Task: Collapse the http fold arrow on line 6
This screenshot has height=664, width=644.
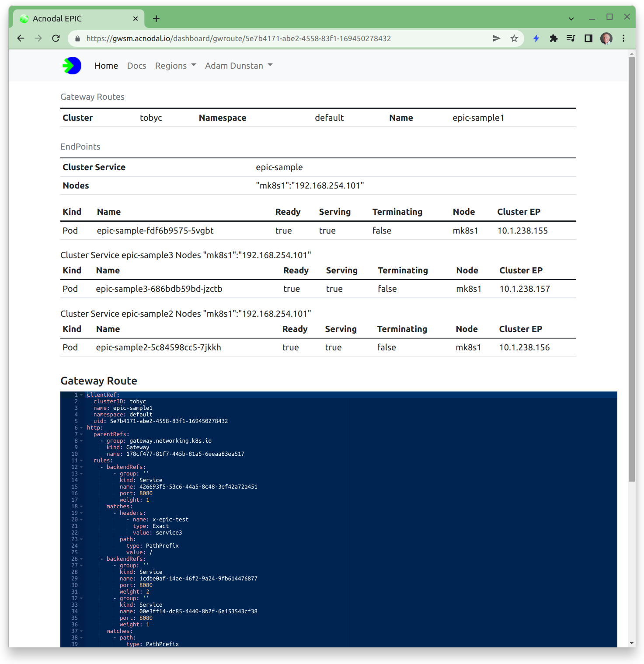Action: coord(81,428)
